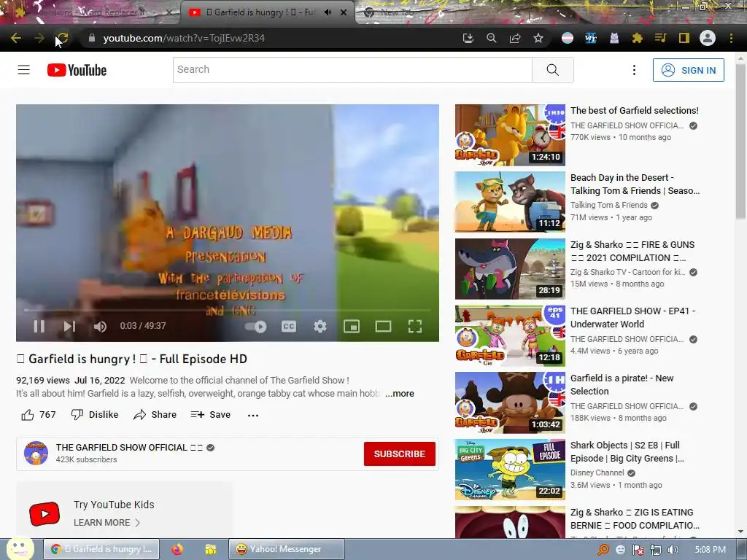Seek on the video progress bar
Viewport: 747px width, 560px height.
point(228,310)
